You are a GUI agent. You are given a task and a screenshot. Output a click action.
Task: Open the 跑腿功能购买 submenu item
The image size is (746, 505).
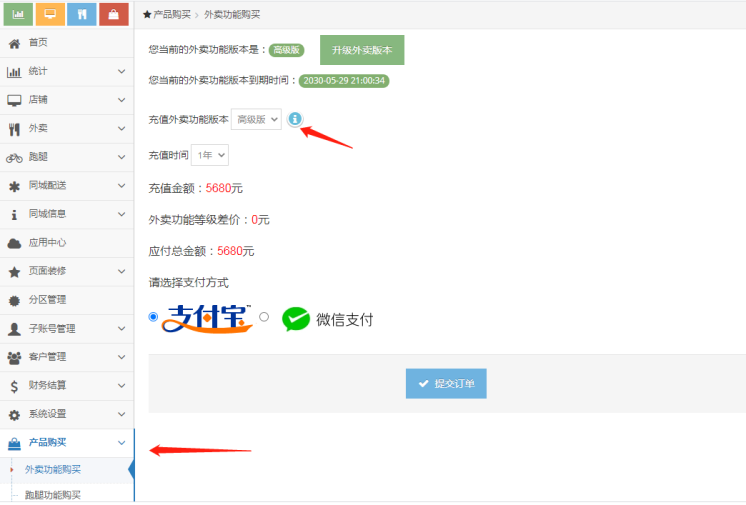pyautogui.click(x=52, y=494)
